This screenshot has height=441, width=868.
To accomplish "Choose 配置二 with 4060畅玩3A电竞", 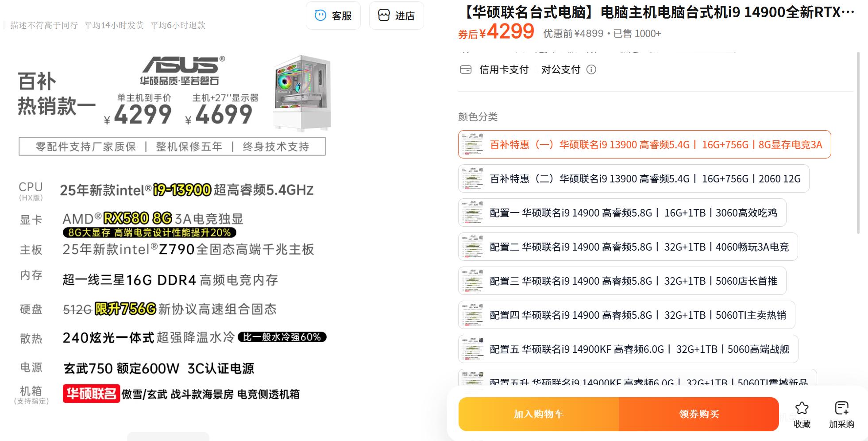I will 628,247.
